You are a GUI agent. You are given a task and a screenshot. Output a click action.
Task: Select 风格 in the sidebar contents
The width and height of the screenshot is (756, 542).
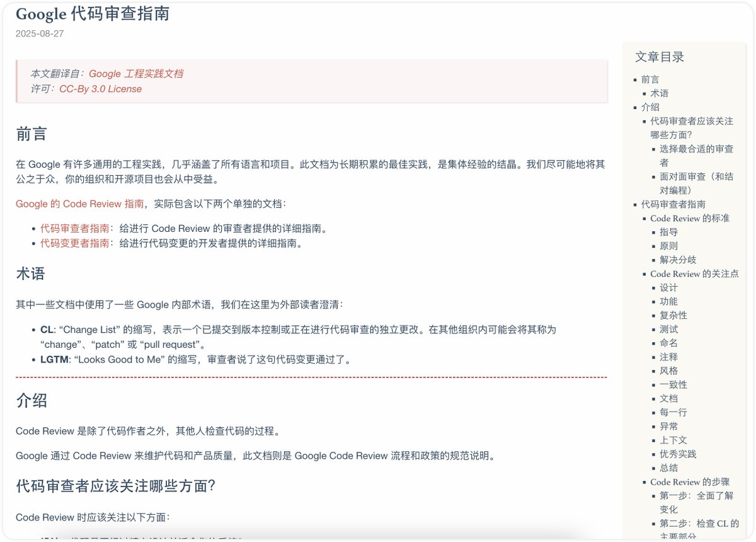pyautogui.click(x=669, y=371)
